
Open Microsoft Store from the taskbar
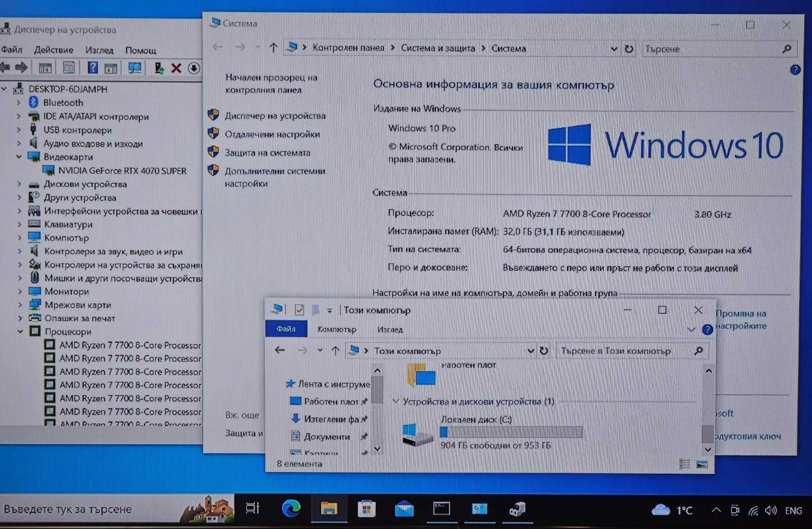366,508
